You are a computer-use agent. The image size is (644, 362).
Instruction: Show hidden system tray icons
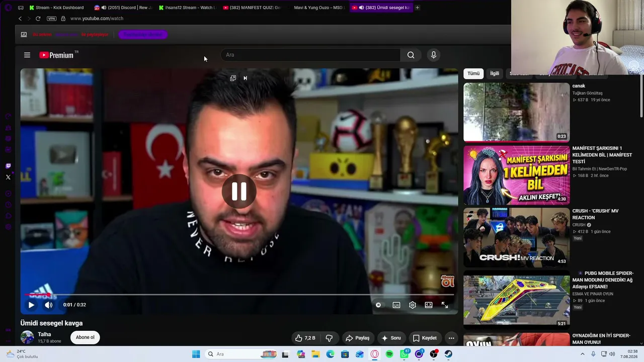(x=583, y=354)
